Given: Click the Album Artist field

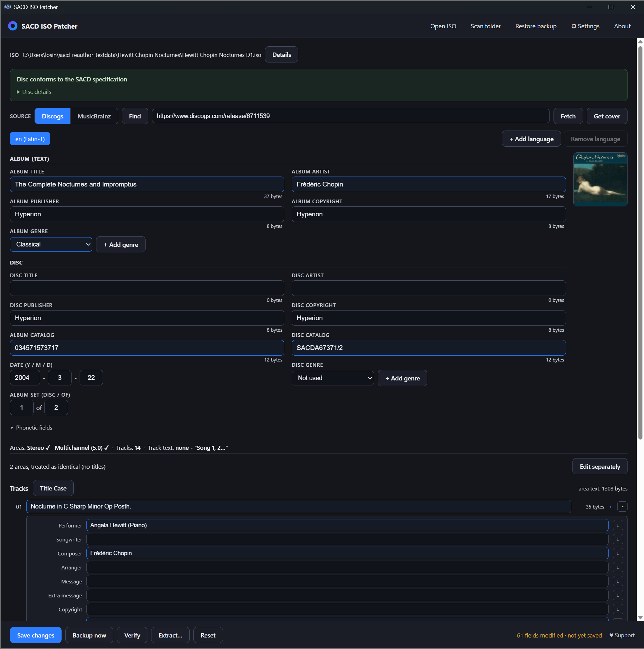Looking at the screenshot, I should pos(429,184).
